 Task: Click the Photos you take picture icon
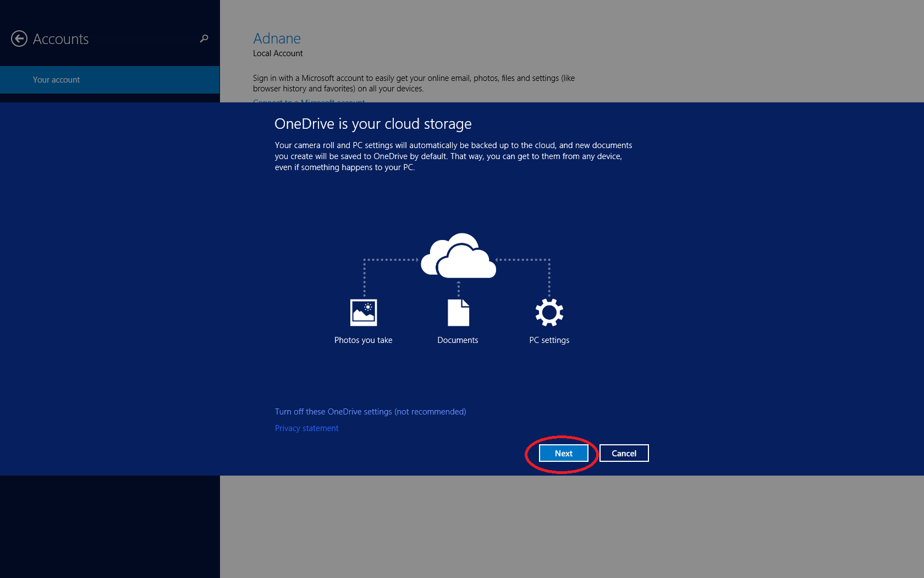coord(364,313)
